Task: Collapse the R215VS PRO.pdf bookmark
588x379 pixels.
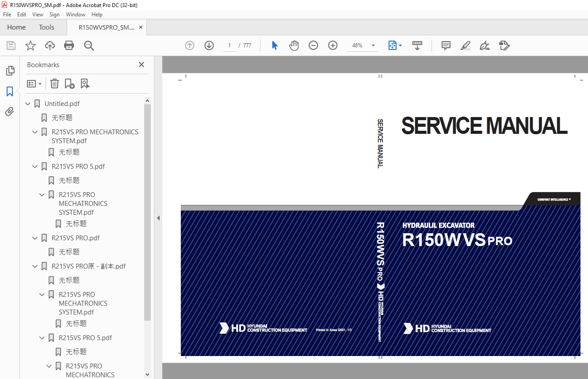Action: click(x=35, y=238)
